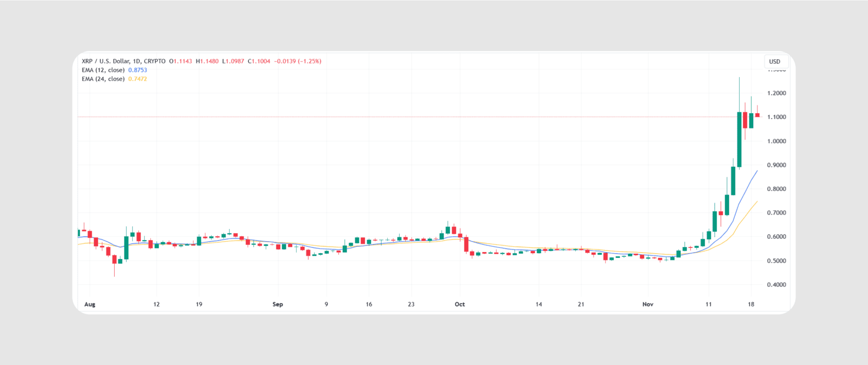Click the 0.9000 price axis label

click(776, 165)
